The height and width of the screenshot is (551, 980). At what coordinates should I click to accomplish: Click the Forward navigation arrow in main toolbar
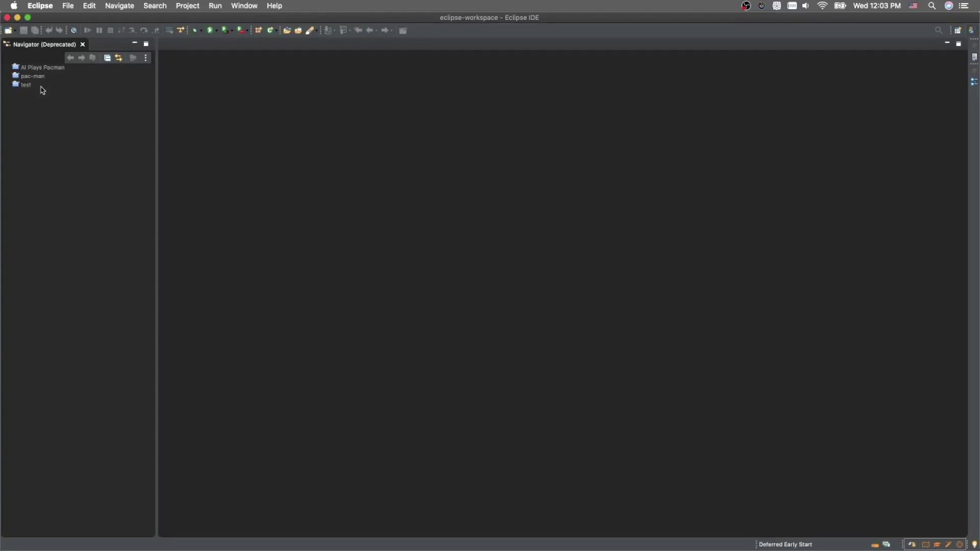click(x=384, y=31)
